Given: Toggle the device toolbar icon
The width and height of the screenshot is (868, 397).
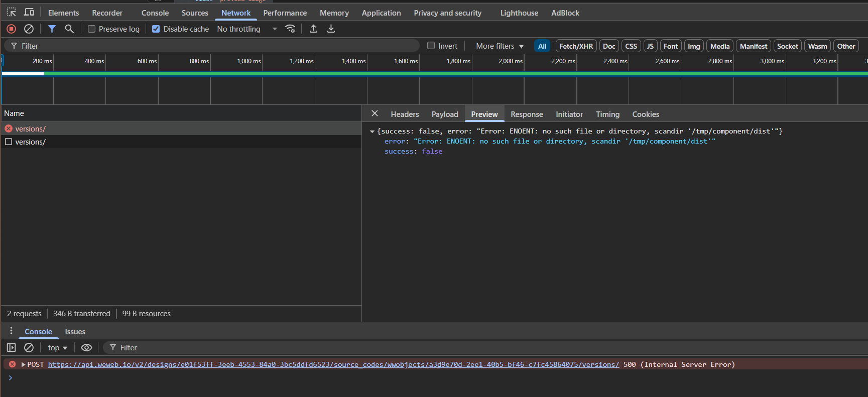Looking at the screenshot, I should tap(29, 12).
